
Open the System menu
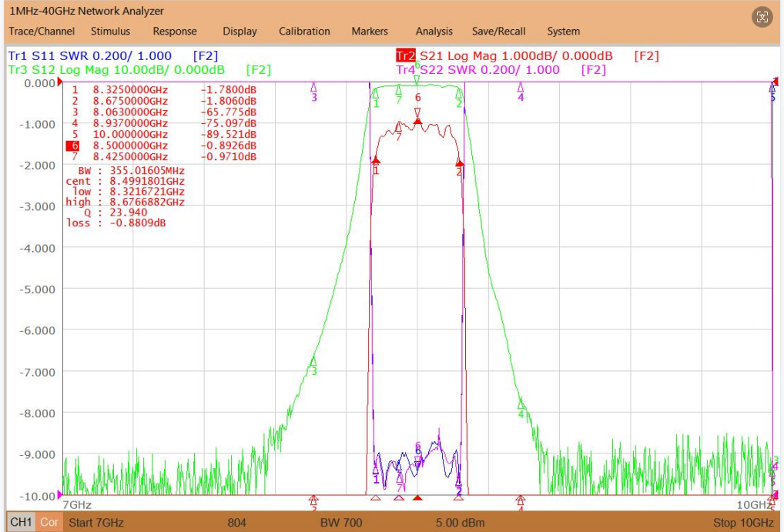pos(564,31)
